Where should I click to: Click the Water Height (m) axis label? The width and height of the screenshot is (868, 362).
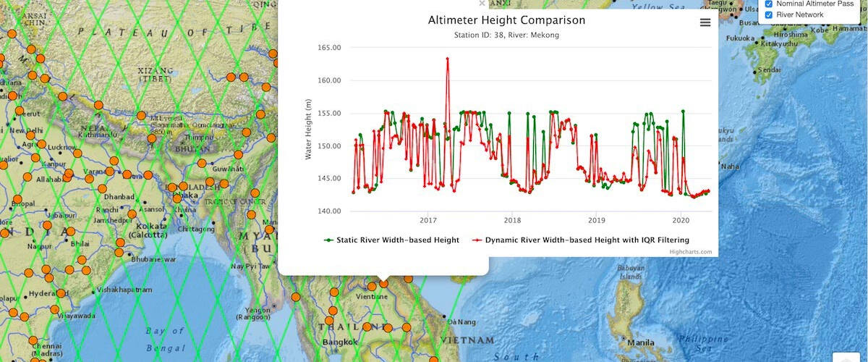pos(308,130)
